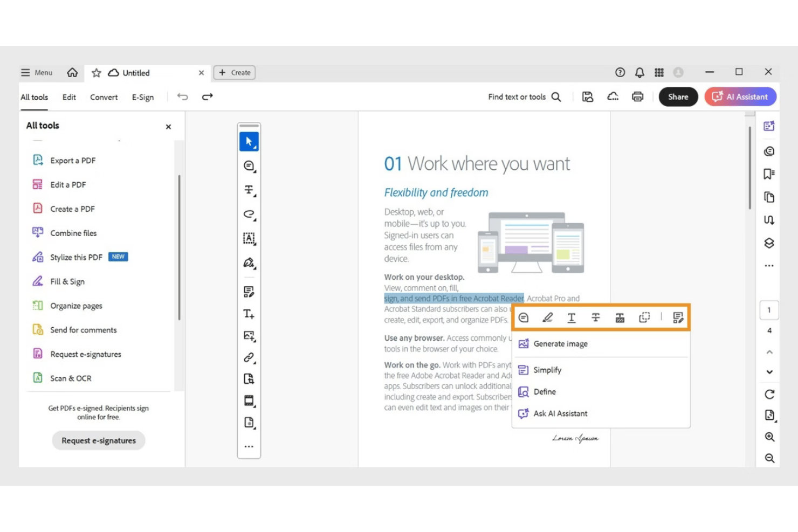Switch to Convert tab
This screenshot has width=798, height=532.
104,97
